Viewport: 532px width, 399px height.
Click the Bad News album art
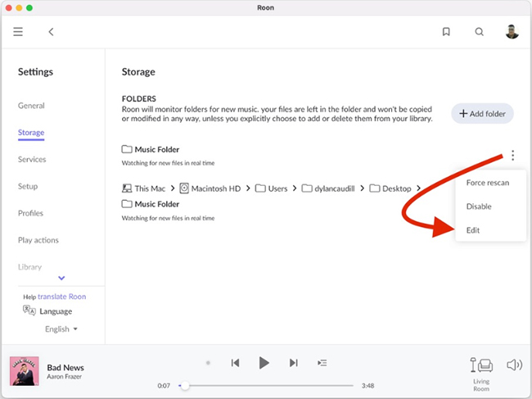24,371
